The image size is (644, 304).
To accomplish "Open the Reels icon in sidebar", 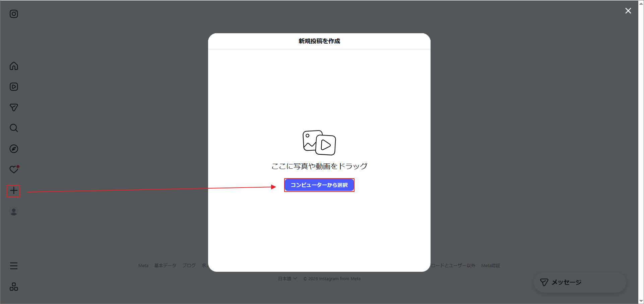I will click(x=14, y=87).
